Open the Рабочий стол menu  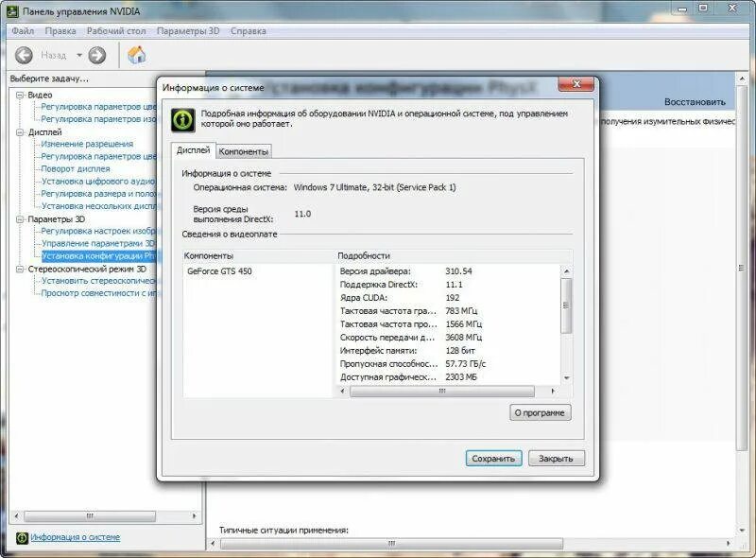pos(116,31)
